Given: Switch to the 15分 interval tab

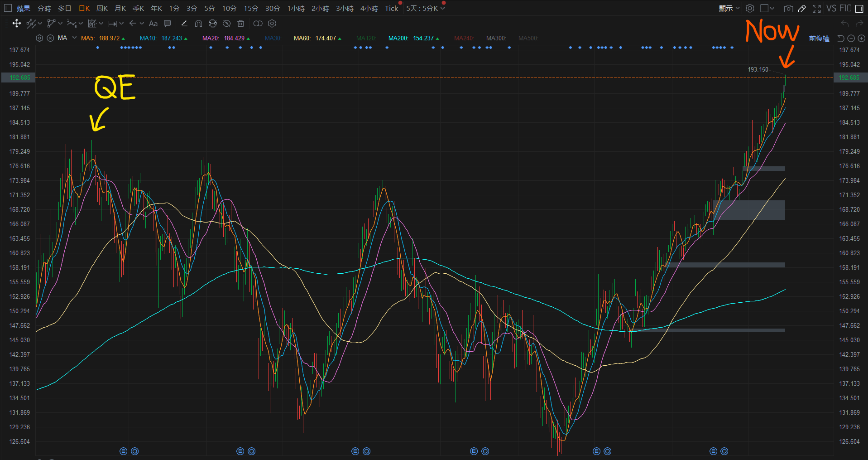Looking at the screenshot, I should [251, 9].
